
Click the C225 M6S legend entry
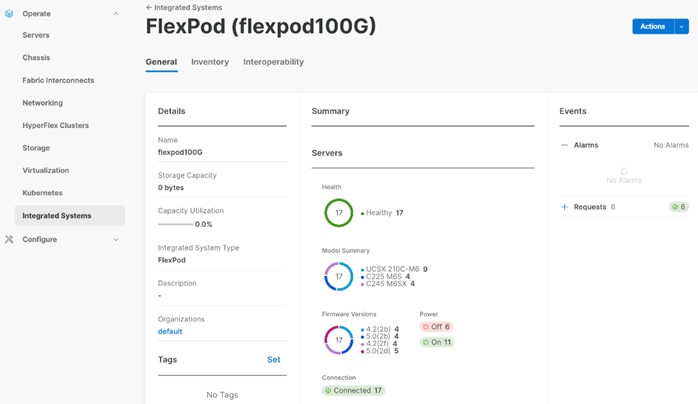(386, 276)
